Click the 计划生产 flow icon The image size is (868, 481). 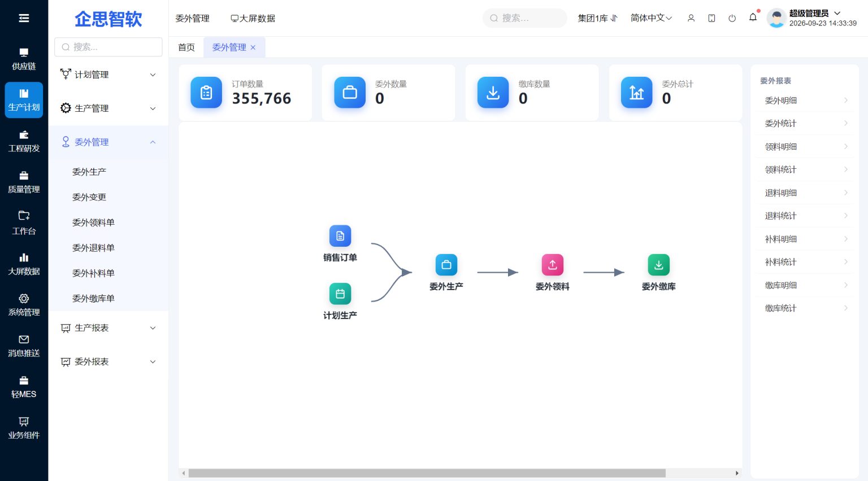[340, 294]
